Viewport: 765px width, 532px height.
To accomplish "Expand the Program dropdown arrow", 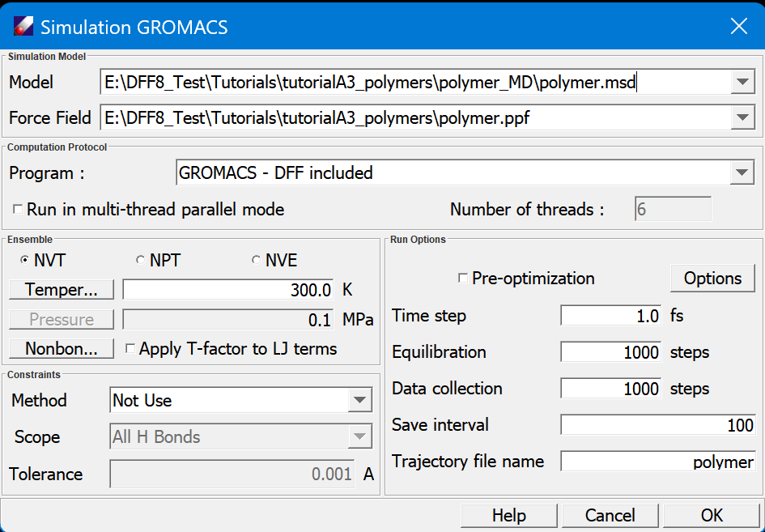I will [x=742, y=172].
